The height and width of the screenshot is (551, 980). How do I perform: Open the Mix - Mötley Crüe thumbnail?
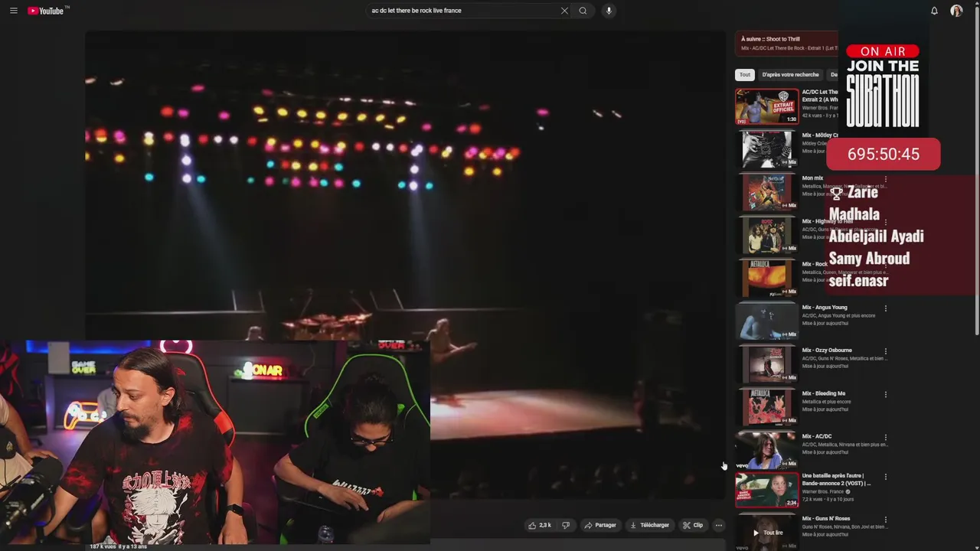coord(767,149)
